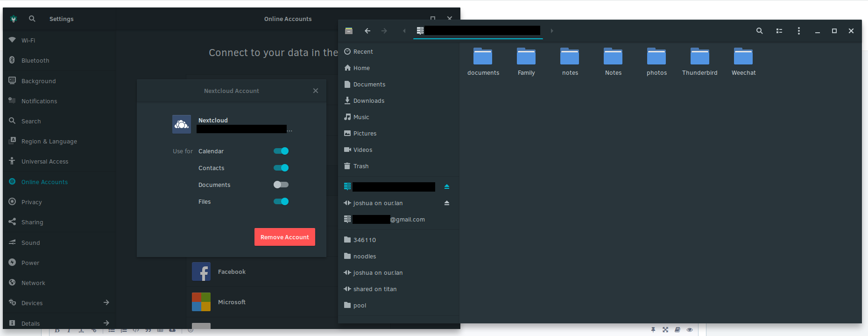Click the eye preview icon at bottom
Image resolution: width=868 pixels, height=336 pixels.
point(690,329)
